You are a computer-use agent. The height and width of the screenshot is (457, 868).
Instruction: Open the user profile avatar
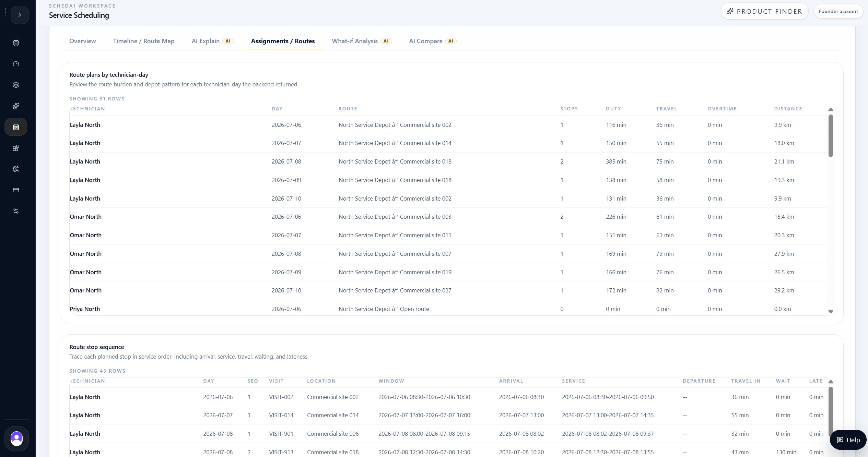pos(16,438)
